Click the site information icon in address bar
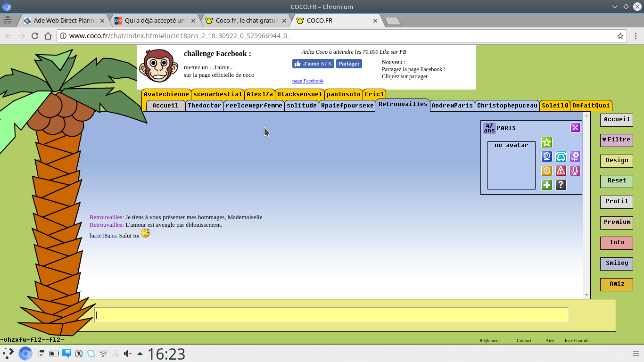Screen dimensions: 644x362 63,36
